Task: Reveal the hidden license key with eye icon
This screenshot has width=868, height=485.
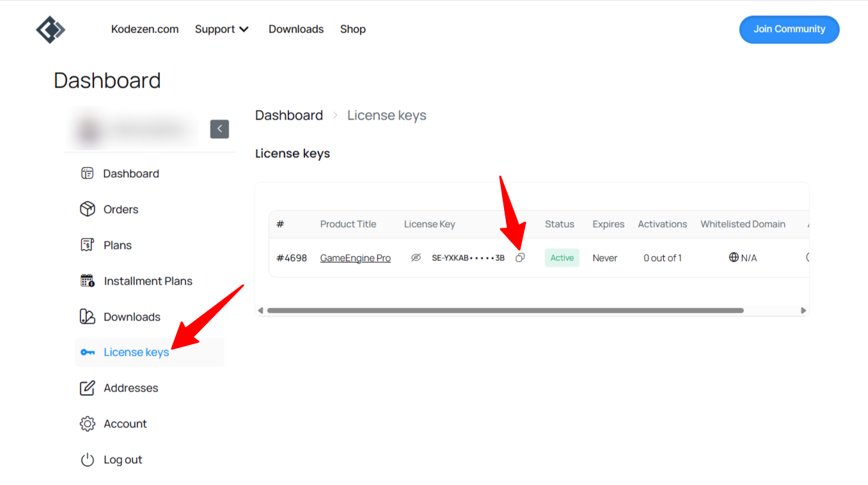Action: coord(416,258)
